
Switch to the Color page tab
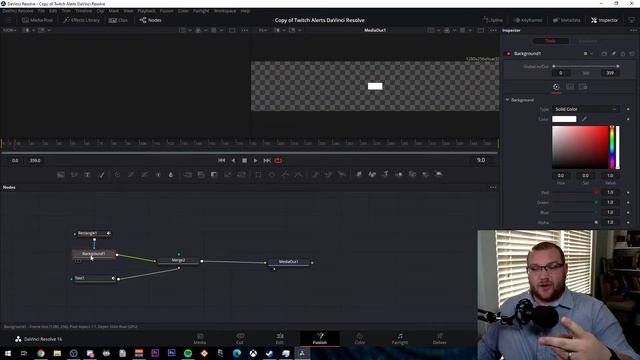(360, 338)
